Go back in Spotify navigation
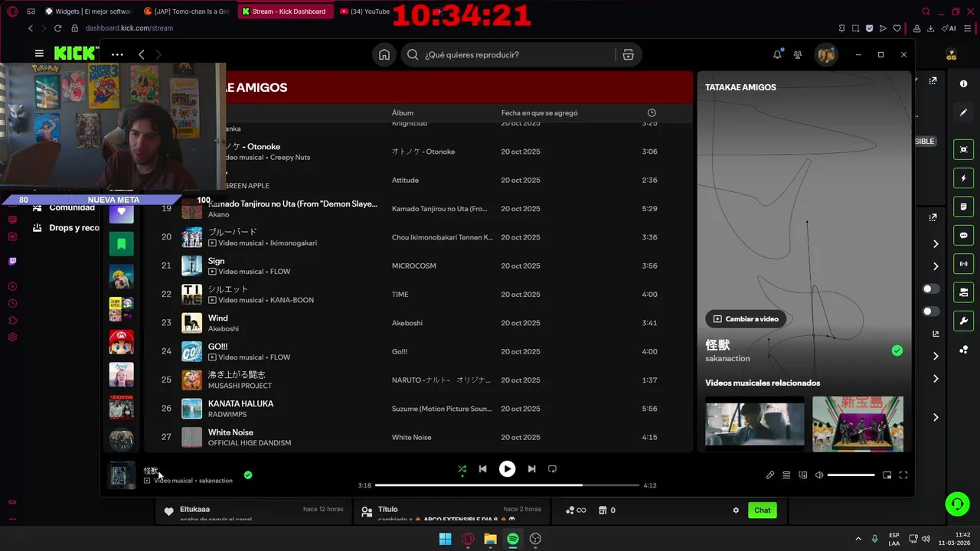This screenshot has width=980, height=551. [142, 54]
